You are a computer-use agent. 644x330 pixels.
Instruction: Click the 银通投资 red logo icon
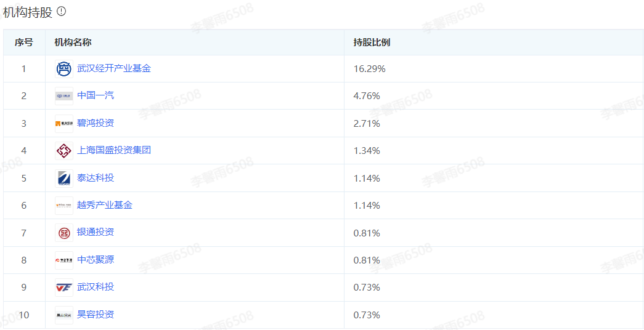64,233
